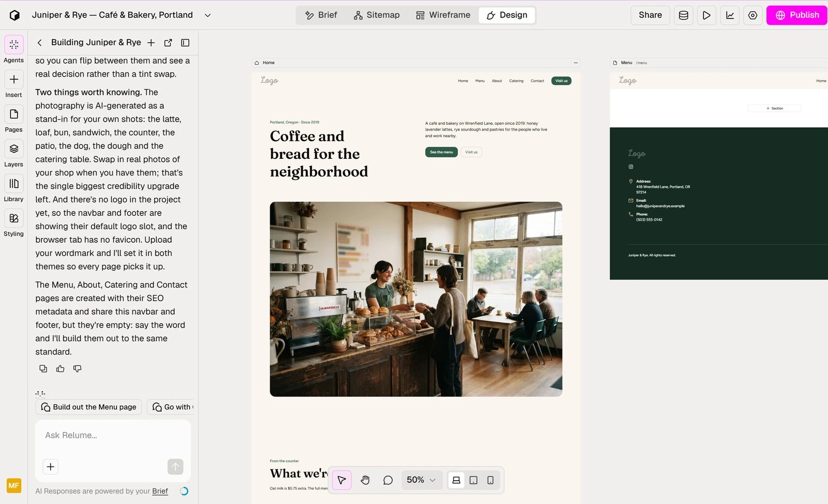Open the Home page frame options menu
This screenshot has height=504, width=828.
click(575, 63)
